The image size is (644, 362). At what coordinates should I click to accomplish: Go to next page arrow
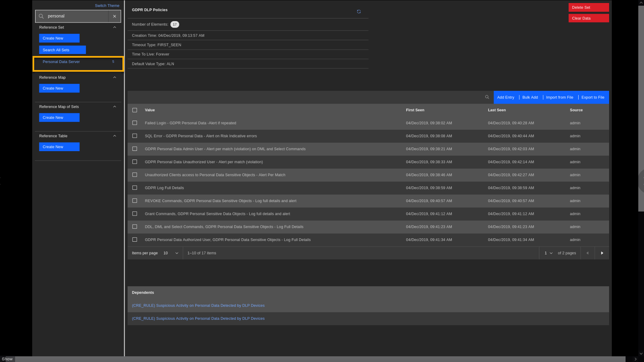point(602,253)
